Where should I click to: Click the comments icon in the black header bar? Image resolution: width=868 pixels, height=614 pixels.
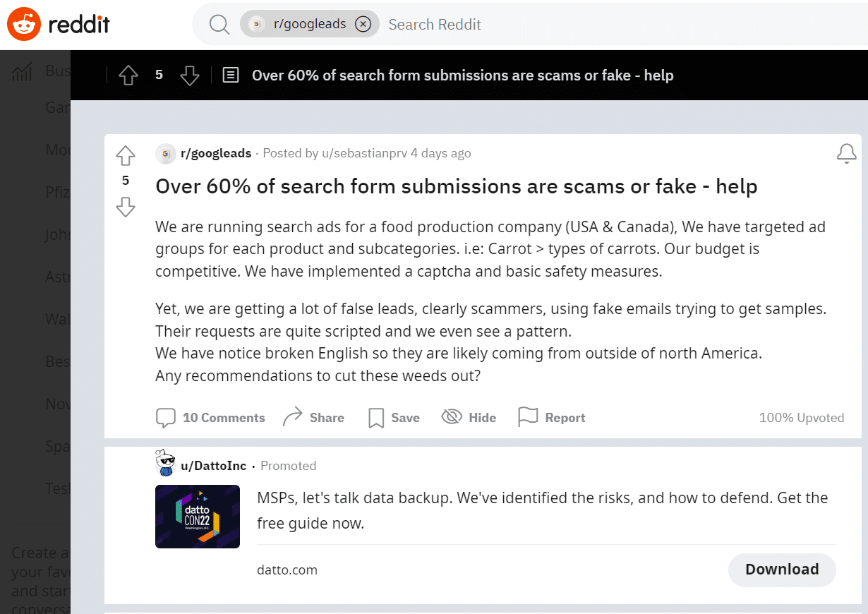tap(230, 74)
